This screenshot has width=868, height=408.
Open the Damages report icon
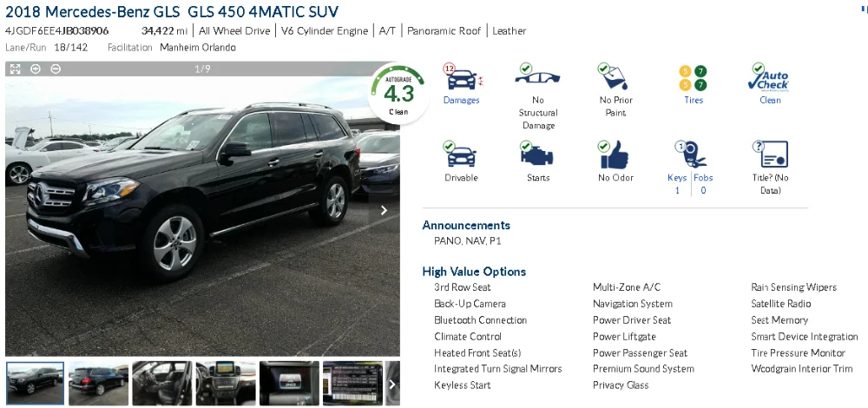click(x=463, y=77)
